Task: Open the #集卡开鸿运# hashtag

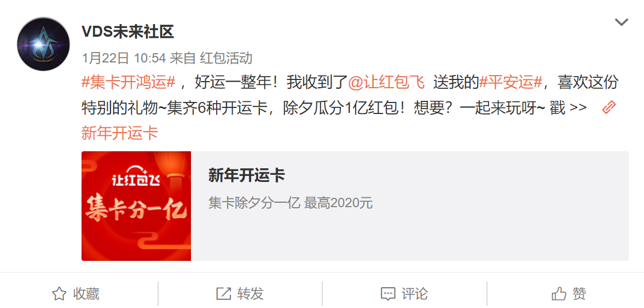Action: [129, 82]
